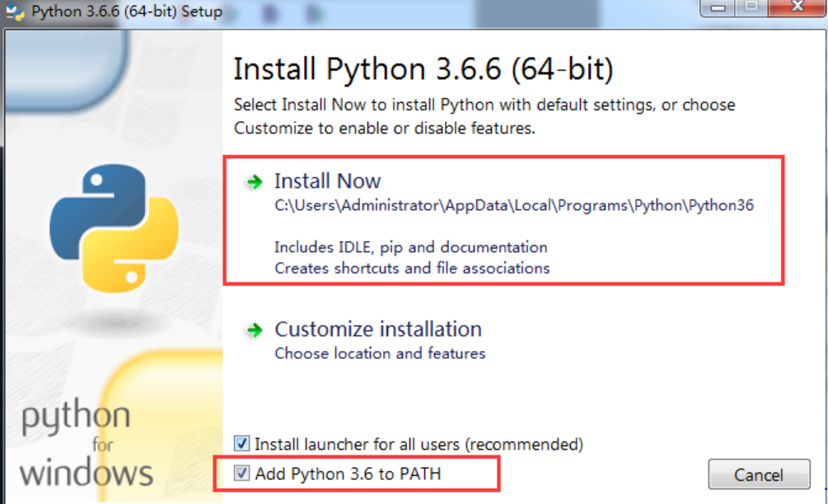
Task: Click the green arrow beside Customize installation
Action: pos(254,329)
